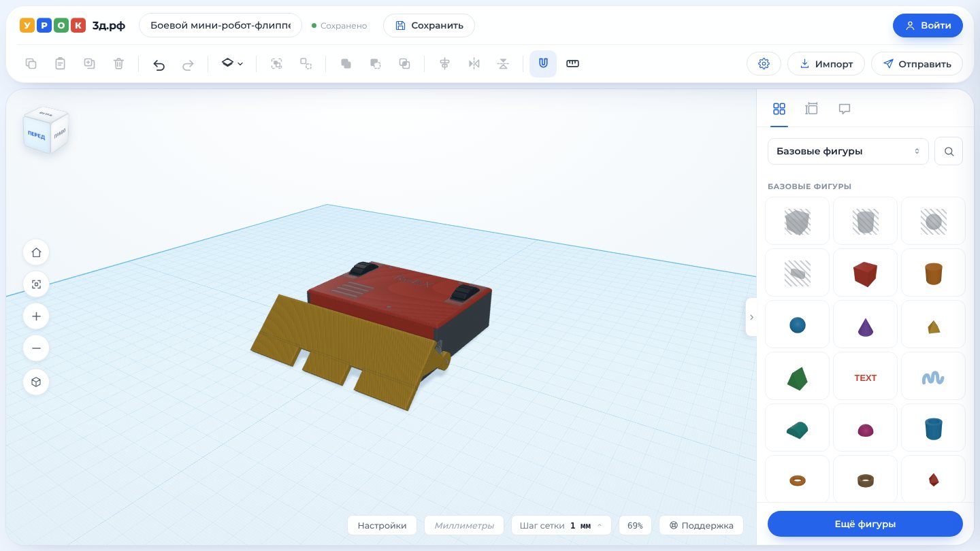Click the Войти login button

[x=928, y=25]
